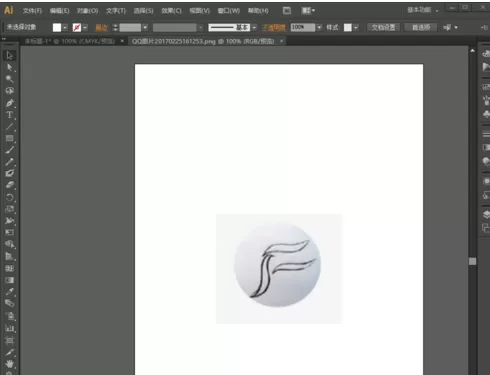This screenshot has width=490, height=375.
Task: Select the Line Segment tool
Action: [9, 127]
